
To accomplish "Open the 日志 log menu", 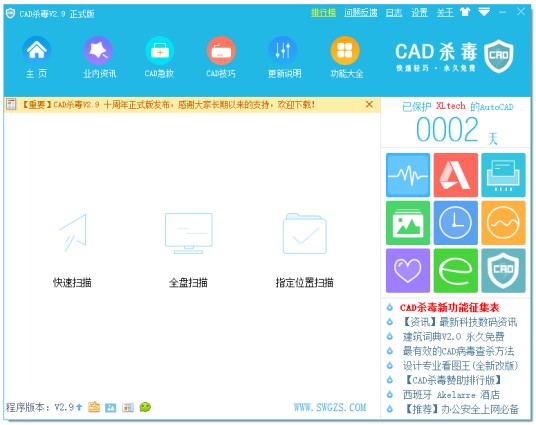I will point(393,13).
